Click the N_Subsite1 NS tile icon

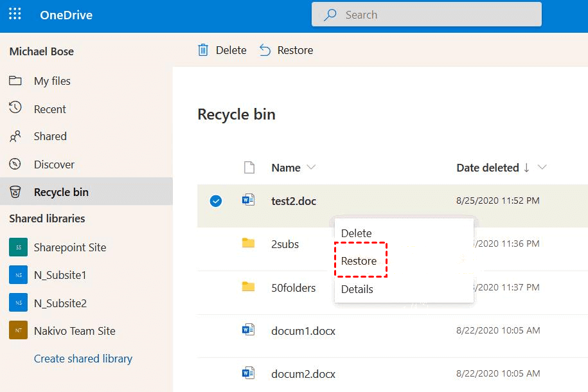tap(19, 275)
